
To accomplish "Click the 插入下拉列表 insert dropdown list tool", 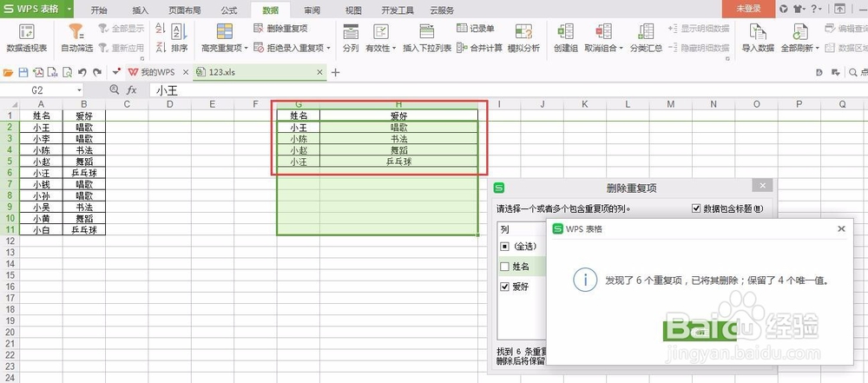I will (x=427, y=37).
